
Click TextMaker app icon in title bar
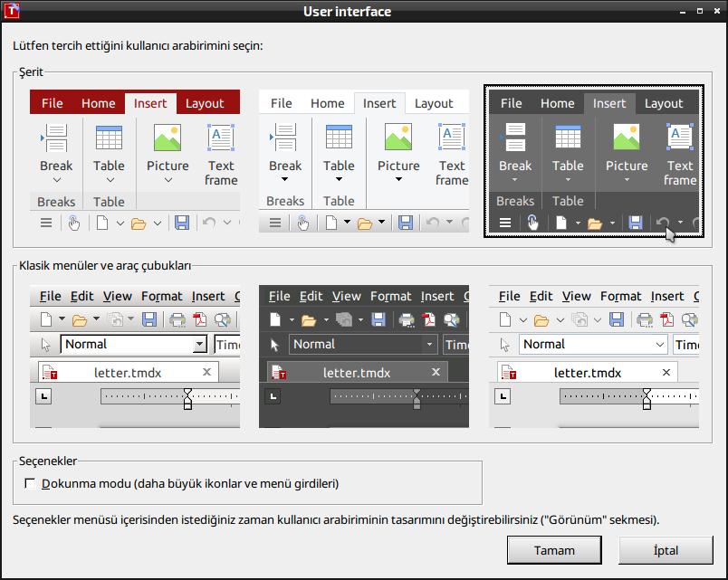coord(12,11)
